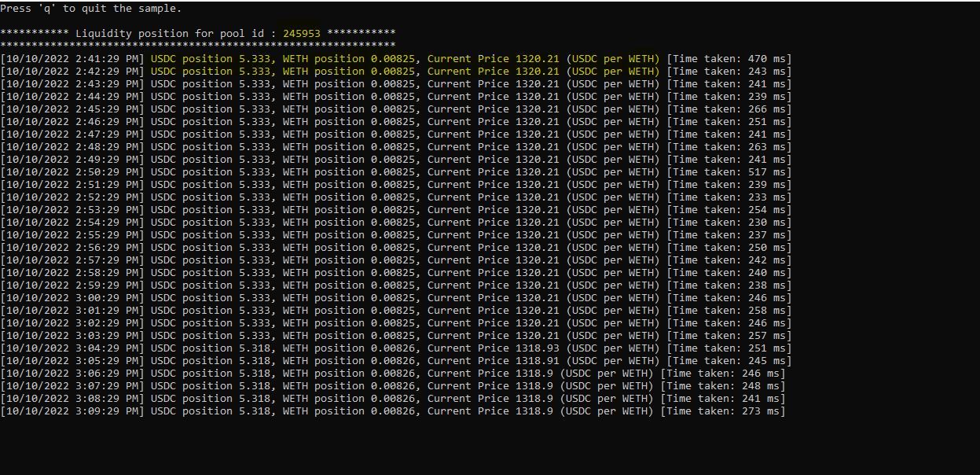Click the 517 ms time taken value
The width and height of the screenshot is (980, 475).
(766, 172)
